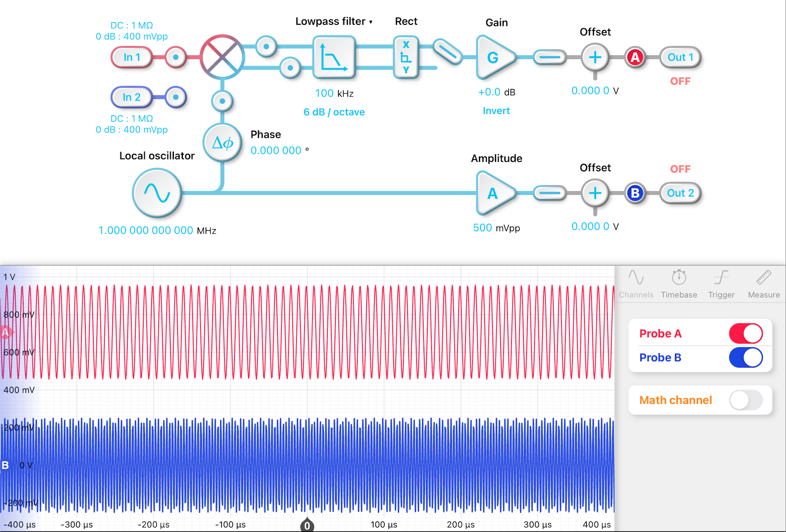
Task: Edit the 500 mVpp amplitude value
Action: click(x=482, y=228)
